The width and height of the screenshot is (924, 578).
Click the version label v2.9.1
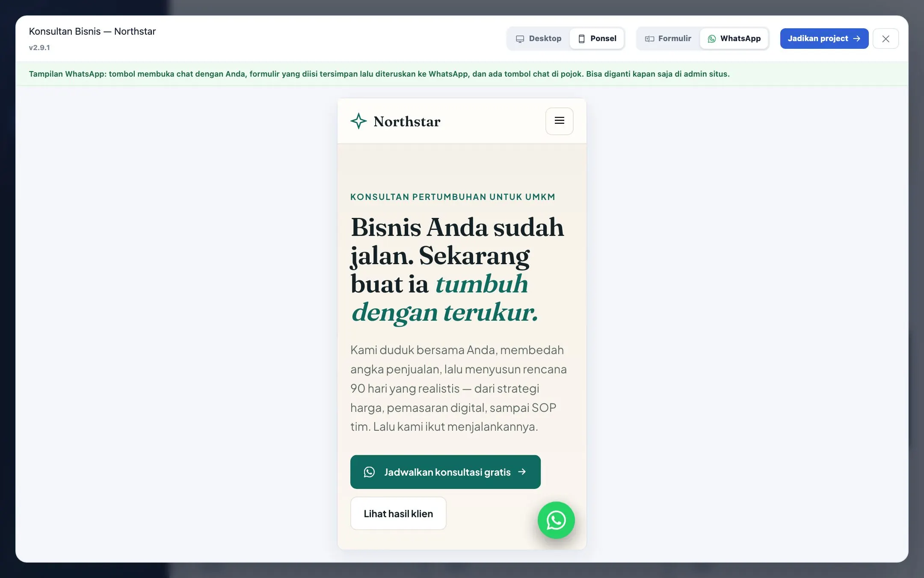(x=39, y=48)
